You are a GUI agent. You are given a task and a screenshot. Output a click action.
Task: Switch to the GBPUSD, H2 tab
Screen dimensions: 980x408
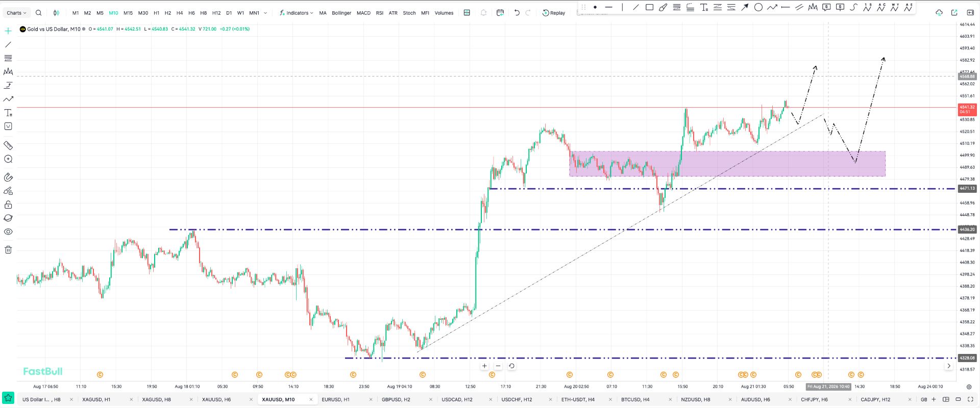click(396, 399)
